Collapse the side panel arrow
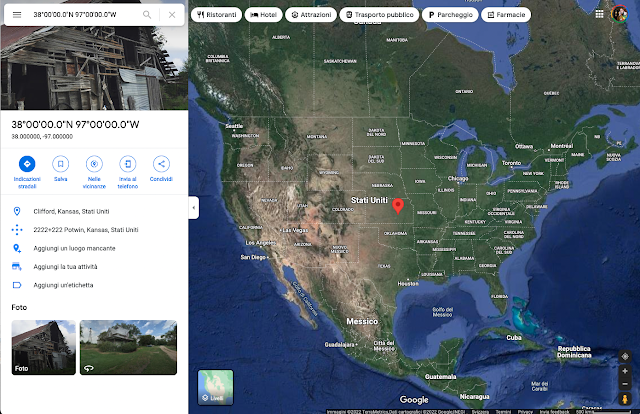 click(193, 207)
